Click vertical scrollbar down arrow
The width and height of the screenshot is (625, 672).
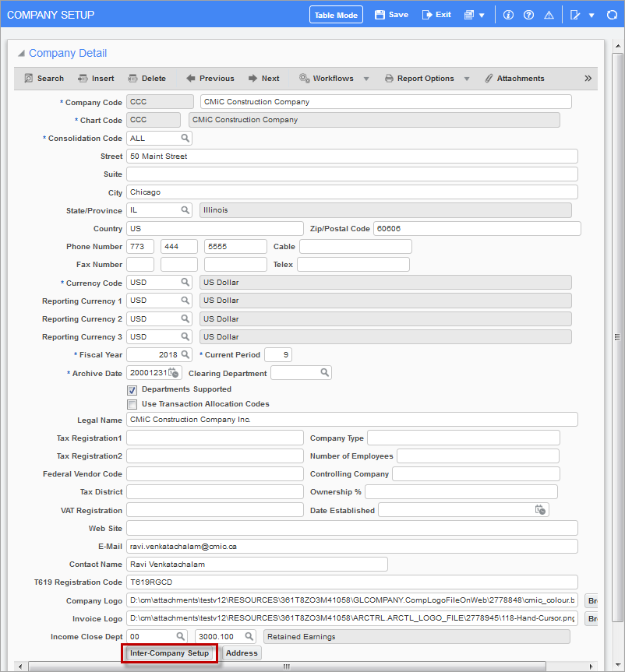[x=618, y=665]
